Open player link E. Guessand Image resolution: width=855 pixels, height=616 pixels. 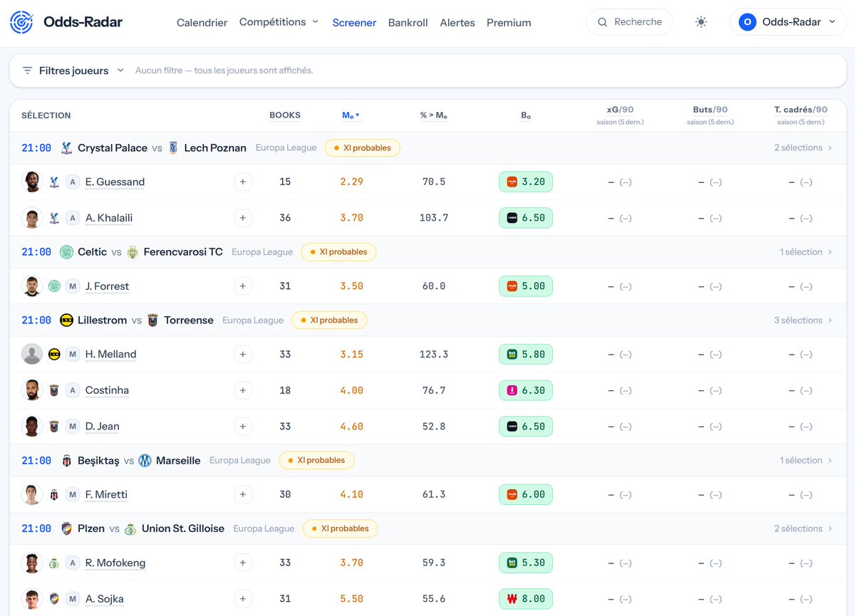coord(115,182)
